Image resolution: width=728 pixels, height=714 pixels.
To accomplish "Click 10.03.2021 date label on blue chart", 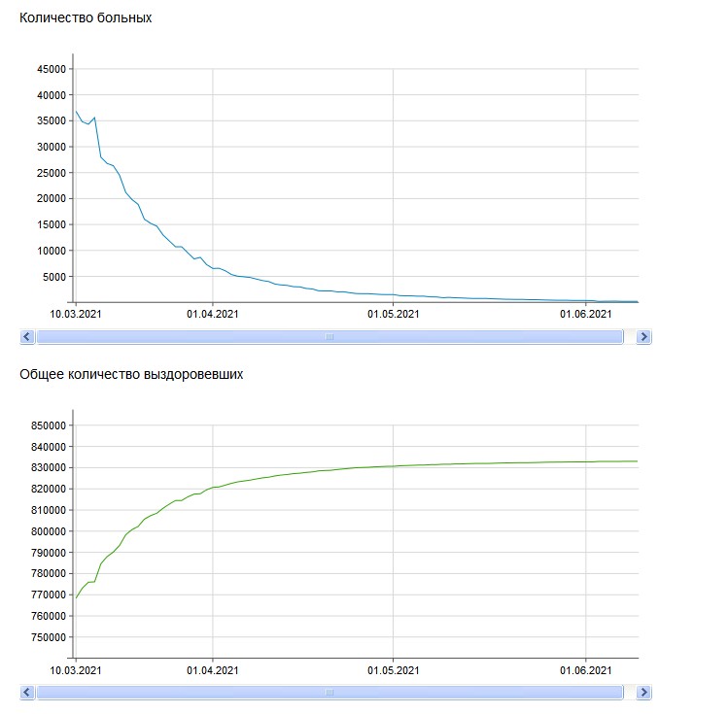I will [x=75, y=314].
